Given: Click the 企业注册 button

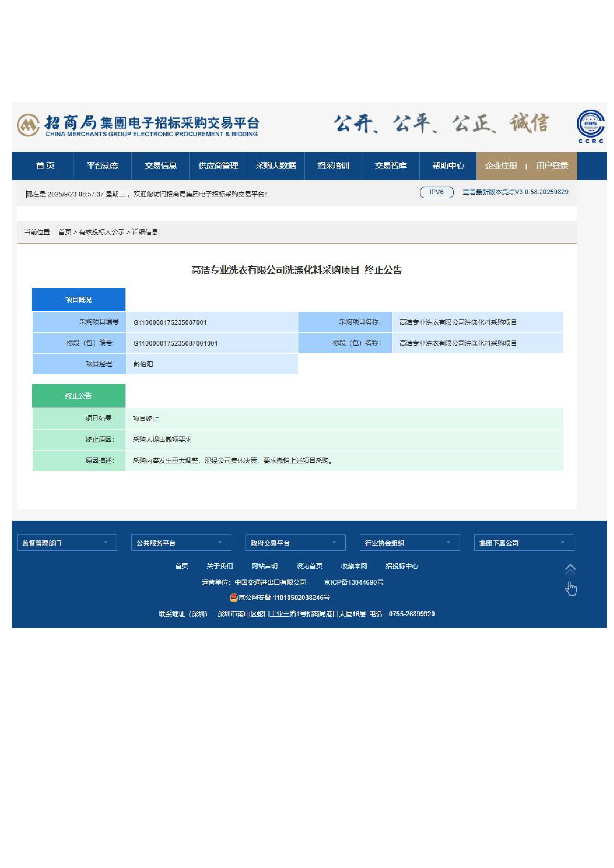Looking at the screenshot, I should pyautogui.click(x=501, y=166).
